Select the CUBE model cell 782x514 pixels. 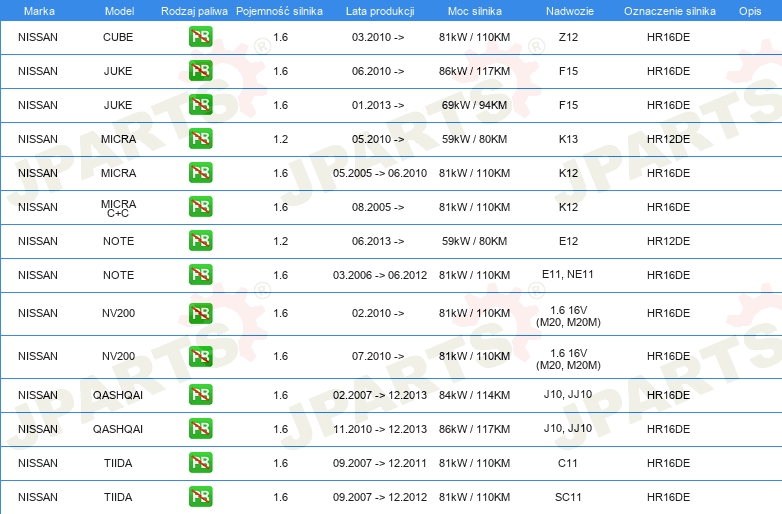pyautogui.click(x=118, y=37)
